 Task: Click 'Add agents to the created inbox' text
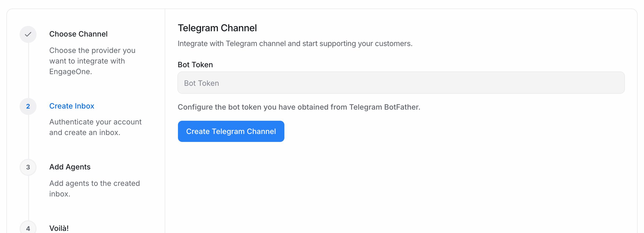95,189
